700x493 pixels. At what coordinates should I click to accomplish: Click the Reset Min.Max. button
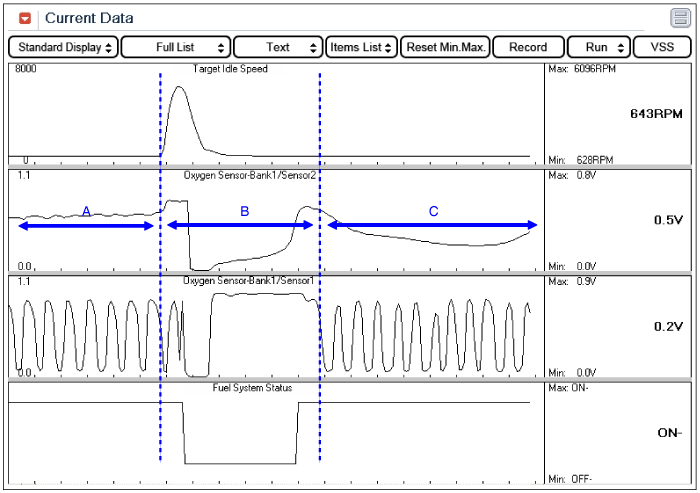click(446, 47)
